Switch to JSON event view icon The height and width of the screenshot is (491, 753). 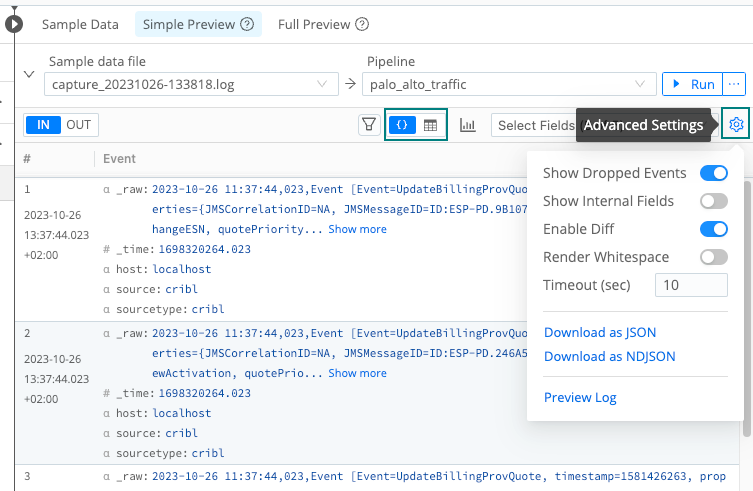pos(402,125)
